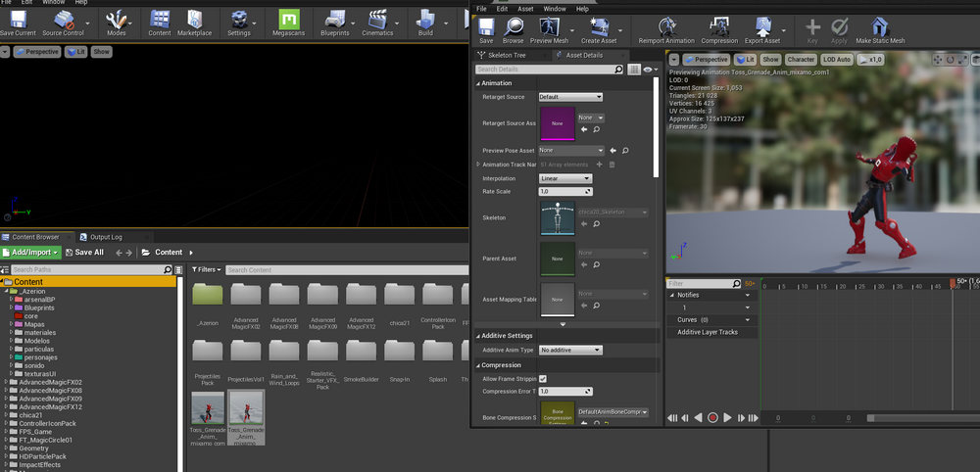Image resolution: width=980 pixels, height=472 pixels.
Task: Click the timeline scrub handle at frame 50
Action: tap(953, 283)
